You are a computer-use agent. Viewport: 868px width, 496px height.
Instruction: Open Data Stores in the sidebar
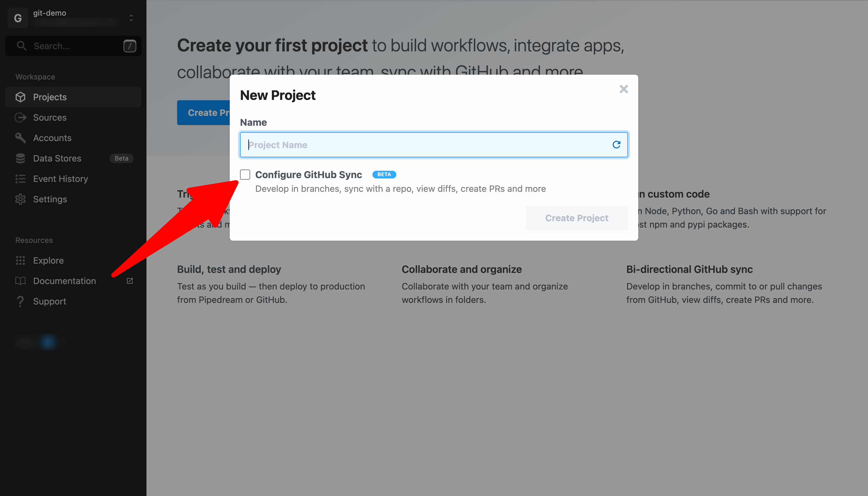tap(73, 158)
